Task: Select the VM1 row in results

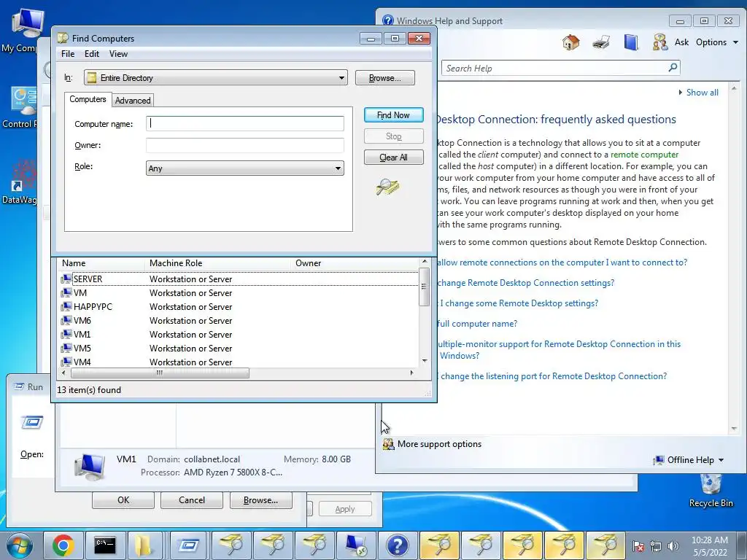Action: [239, 334]
